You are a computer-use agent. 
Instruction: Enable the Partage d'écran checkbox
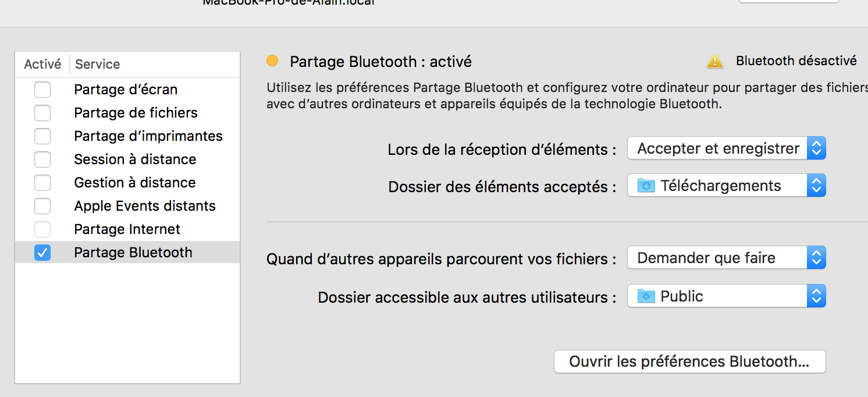pyautogui.click(x=42, y=90)
